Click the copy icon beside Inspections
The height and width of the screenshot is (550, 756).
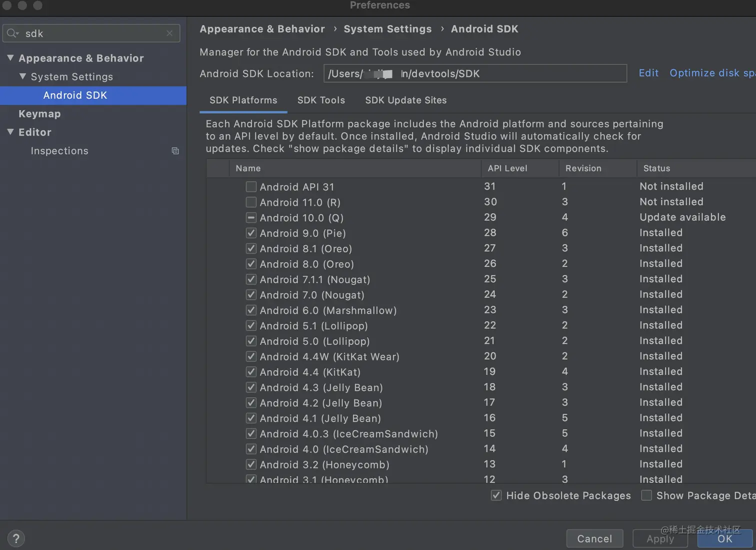click(175, 151)
